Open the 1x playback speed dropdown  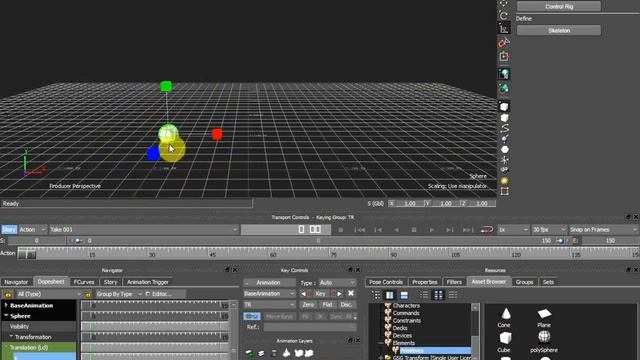point(513,230)
